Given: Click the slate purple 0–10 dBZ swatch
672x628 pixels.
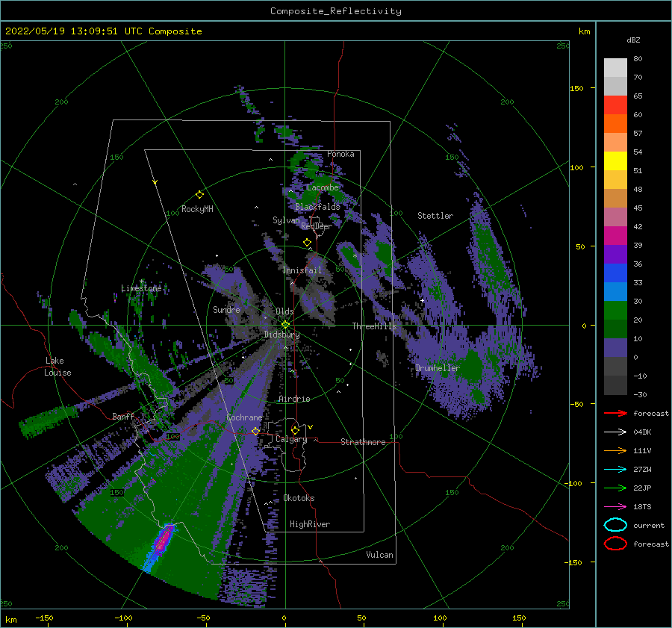Looking at the screenshot, I should coord(615,348).
